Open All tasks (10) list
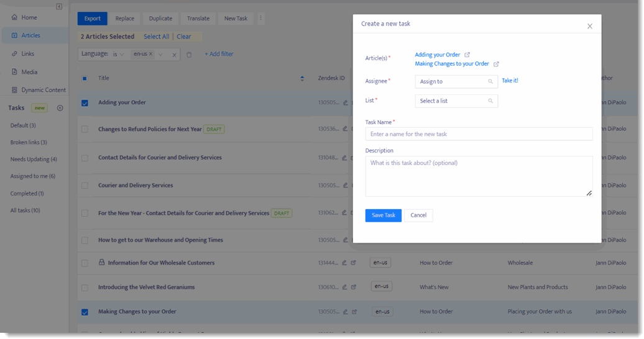This screenshot has width=644, height=339. 25,210
